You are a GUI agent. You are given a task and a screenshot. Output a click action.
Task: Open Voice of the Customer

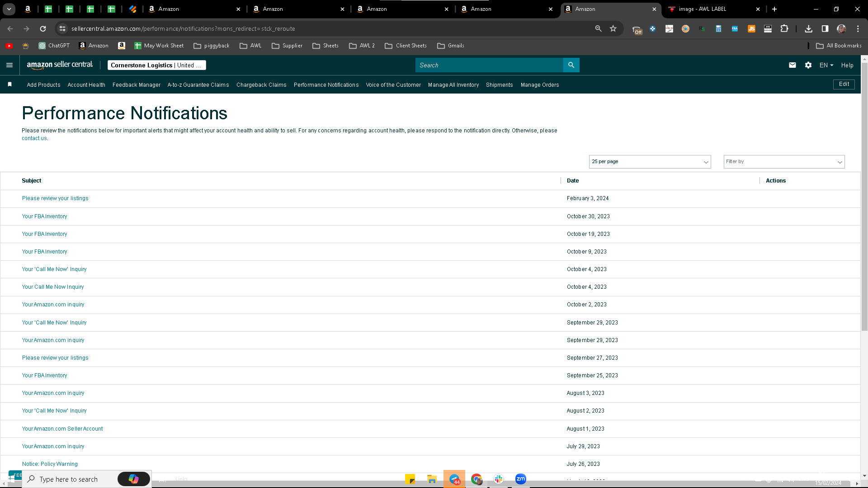[x=393, y=85]
